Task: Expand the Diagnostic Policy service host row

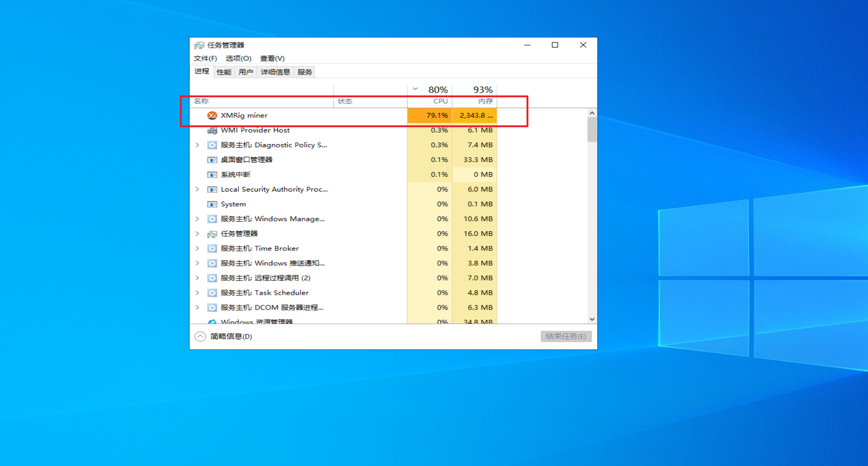Action: tap(197, 145)
